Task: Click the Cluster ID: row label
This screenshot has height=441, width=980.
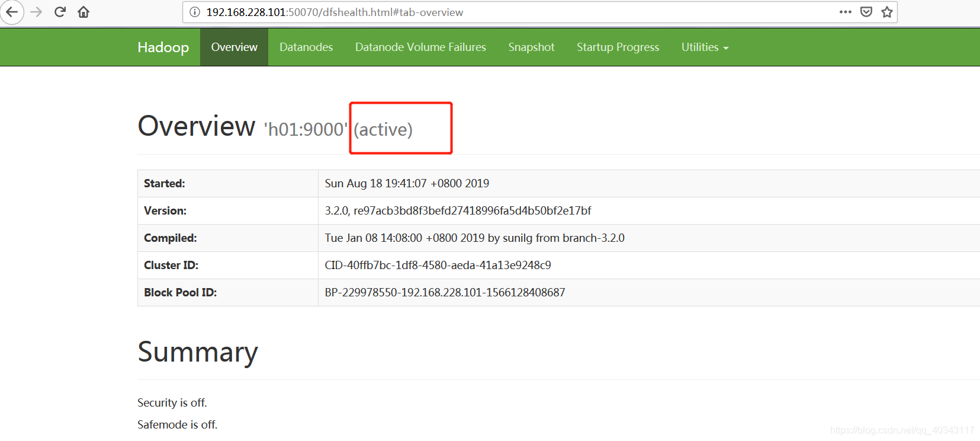Action: pos(171,265)
